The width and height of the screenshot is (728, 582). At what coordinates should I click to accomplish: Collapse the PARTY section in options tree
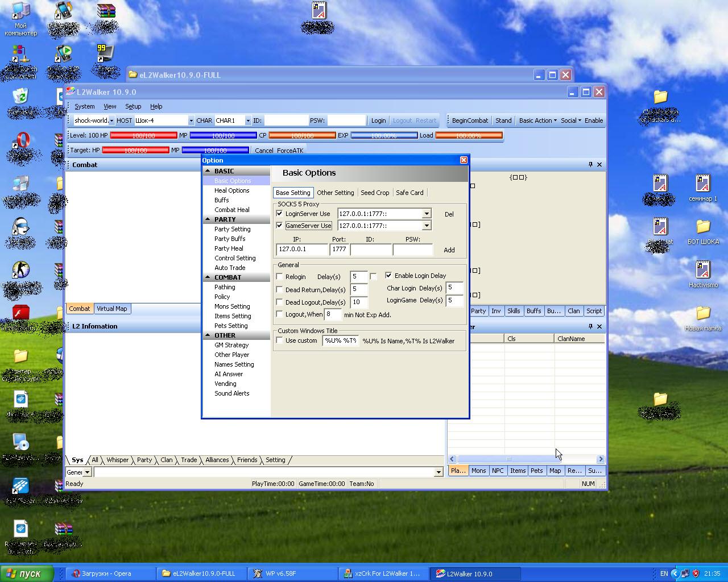click(208, 219)
